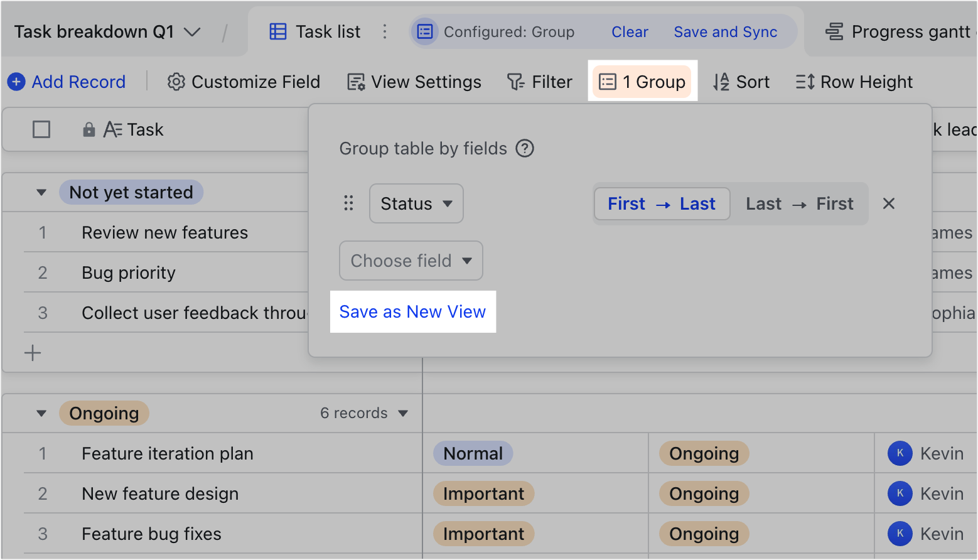Select the checkbox in the Task header row

coord(41,129)
